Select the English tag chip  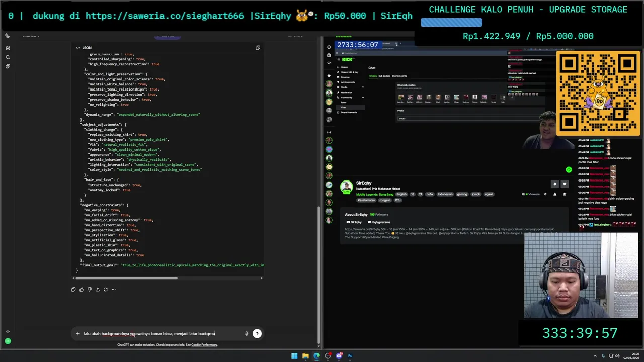401,194
